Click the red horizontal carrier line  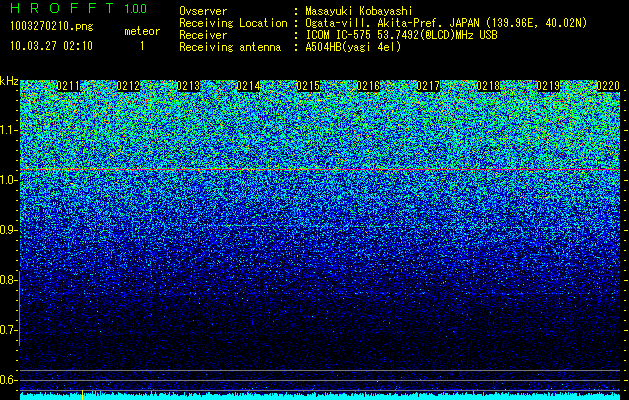pos(320,170)
